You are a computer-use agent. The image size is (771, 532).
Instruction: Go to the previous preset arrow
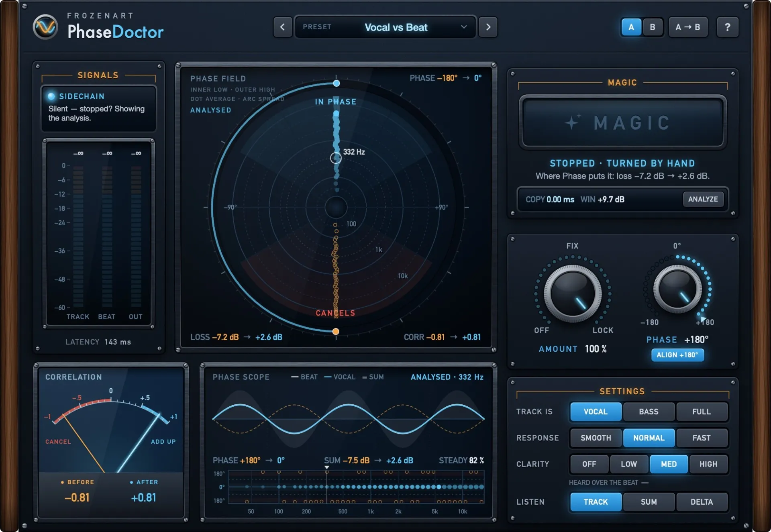283,27
